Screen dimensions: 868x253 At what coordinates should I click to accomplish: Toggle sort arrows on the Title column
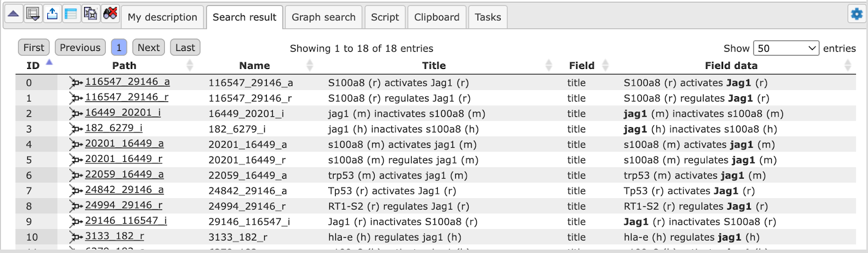tap(549, 65)
